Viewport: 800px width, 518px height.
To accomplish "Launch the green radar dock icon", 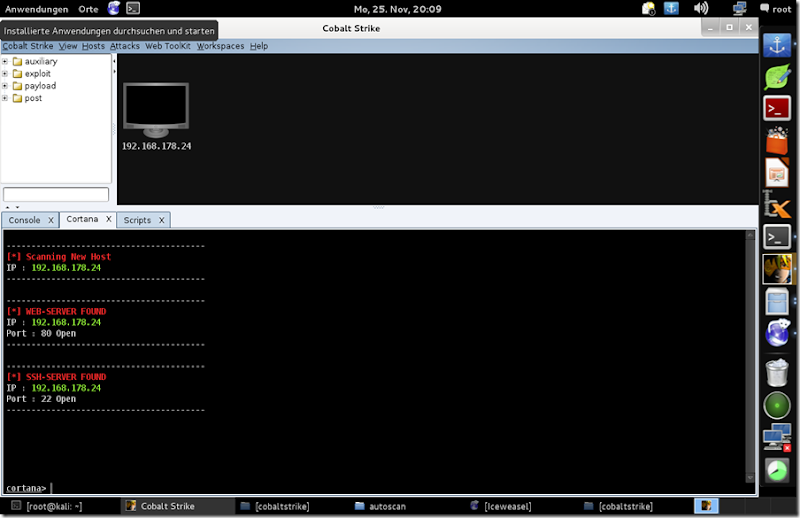I will pos(777,406).
